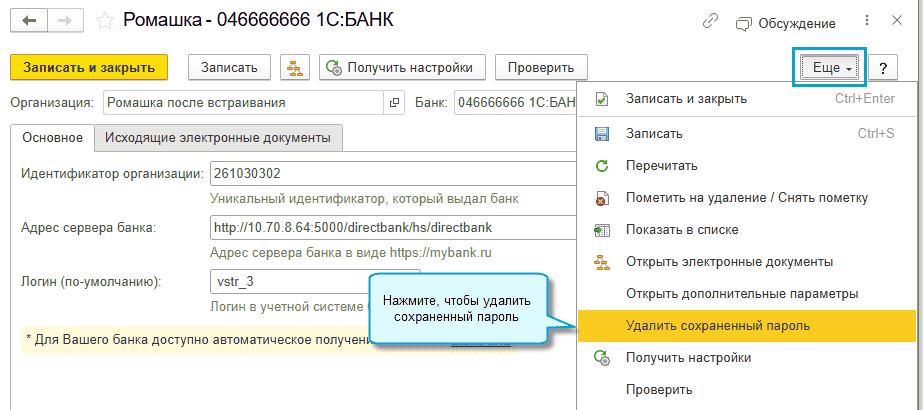The image size is (923, 410).
Task: Switch to Исходящие электронные документы tab
Action: 218,138
